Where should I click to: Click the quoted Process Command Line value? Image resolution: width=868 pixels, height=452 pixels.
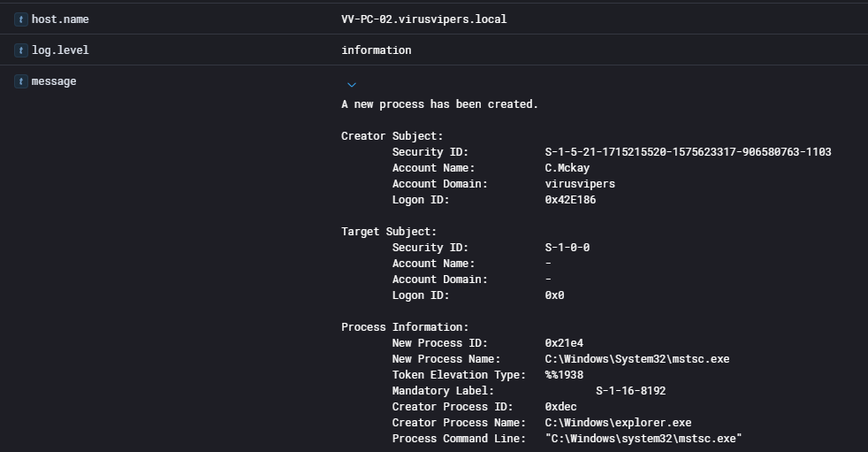643,439
